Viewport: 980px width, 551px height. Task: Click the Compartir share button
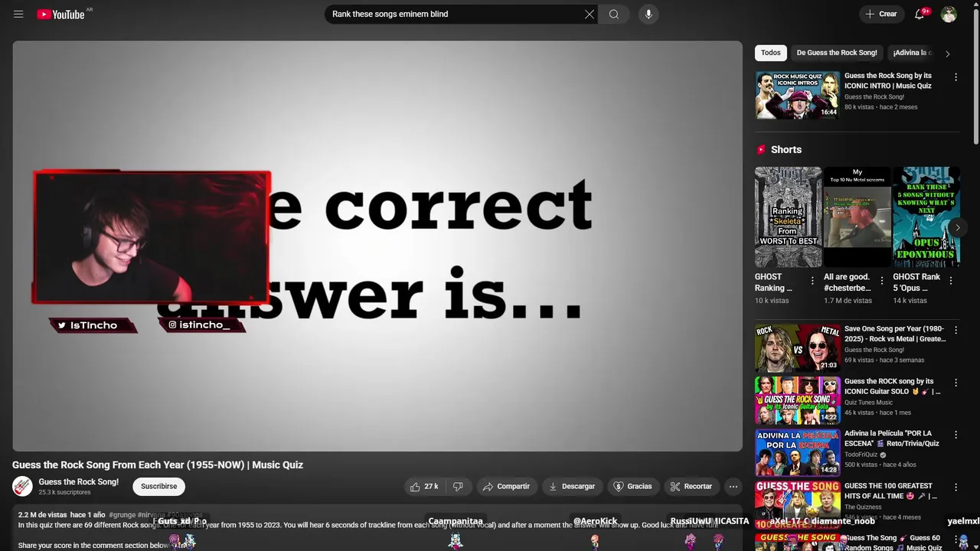(x=506, y=487)
